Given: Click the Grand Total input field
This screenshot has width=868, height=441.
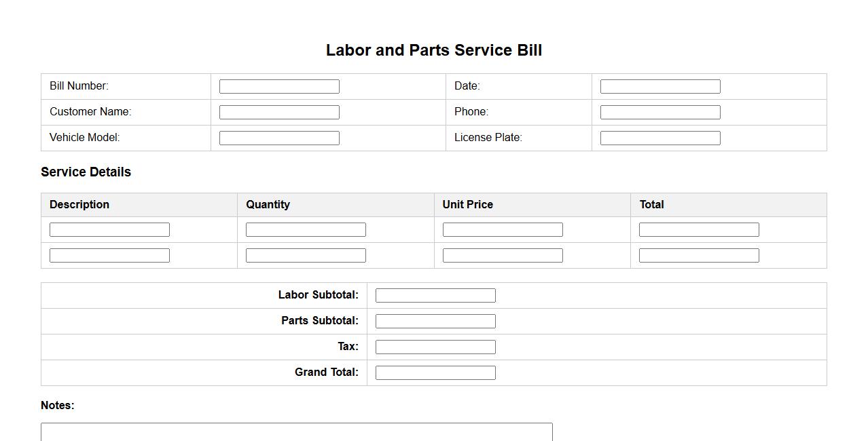Looking at the screenshot, I should 435,372.
